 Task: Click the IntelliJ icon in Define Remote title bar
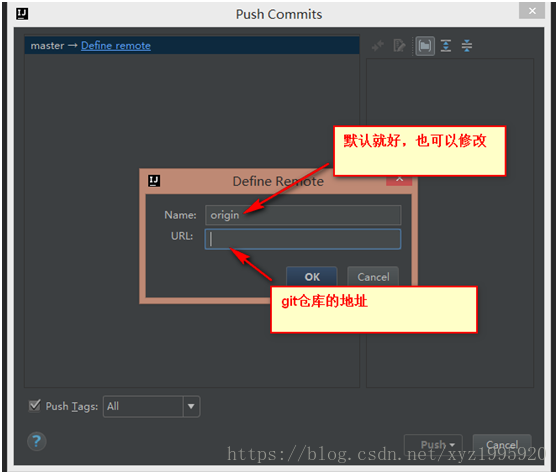[x=154, y=181]
